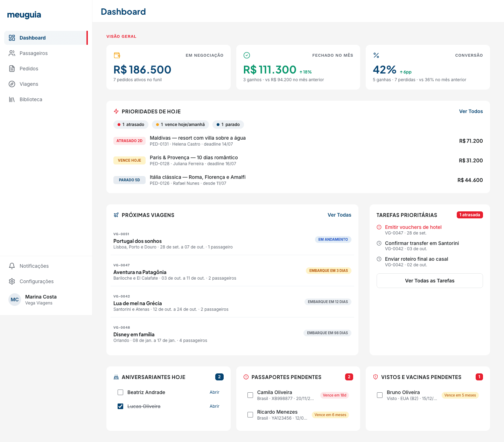Click the wallet icon in Em Negociação card
504x442 pixels.
[x=117, y=55]
